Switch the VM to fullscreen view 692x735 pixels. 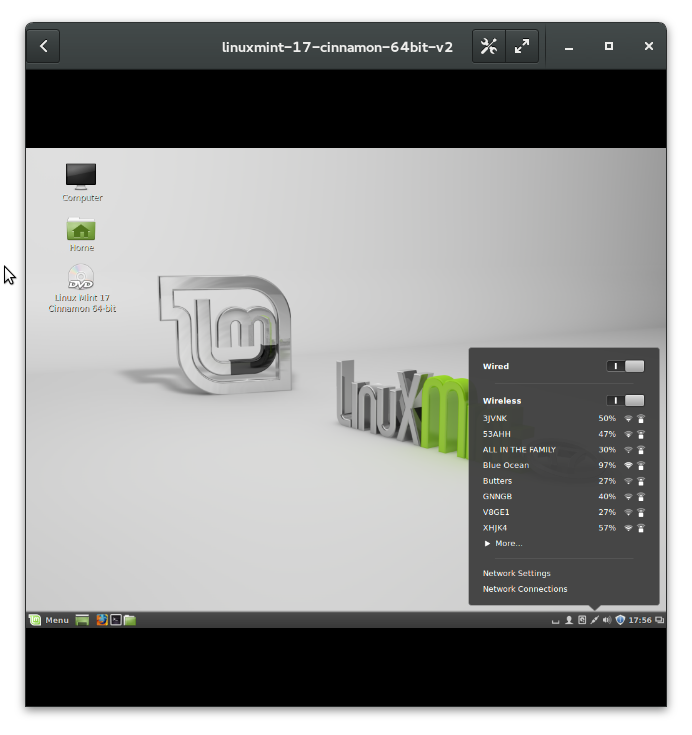[522, 46]
